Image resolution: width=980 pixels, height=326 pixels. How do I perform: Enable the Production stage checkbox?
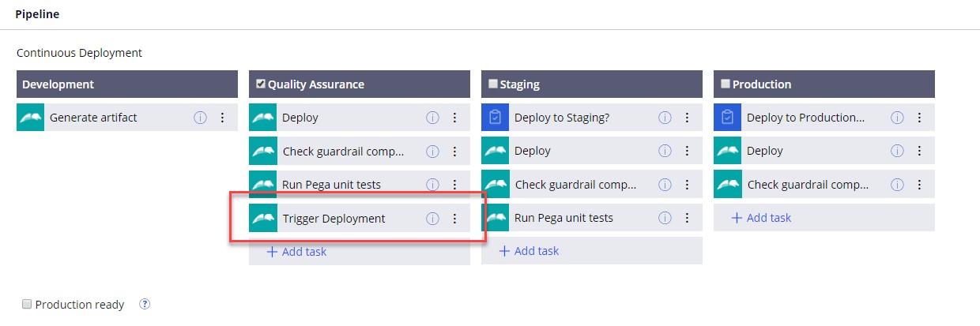point(726,84)
